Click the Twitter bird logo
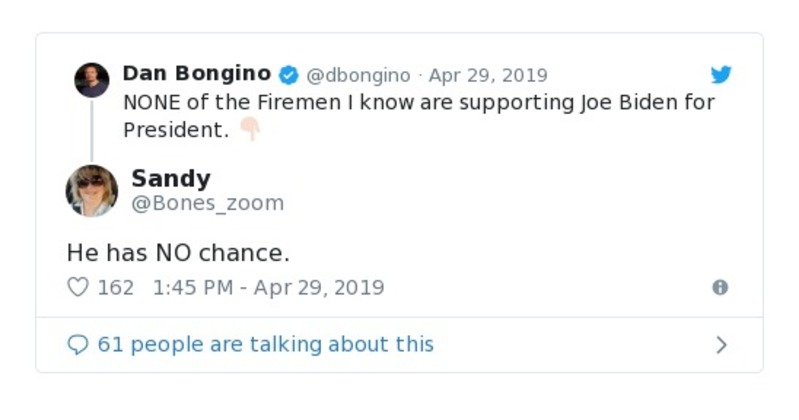799x420 pixels. click(721, 75)
